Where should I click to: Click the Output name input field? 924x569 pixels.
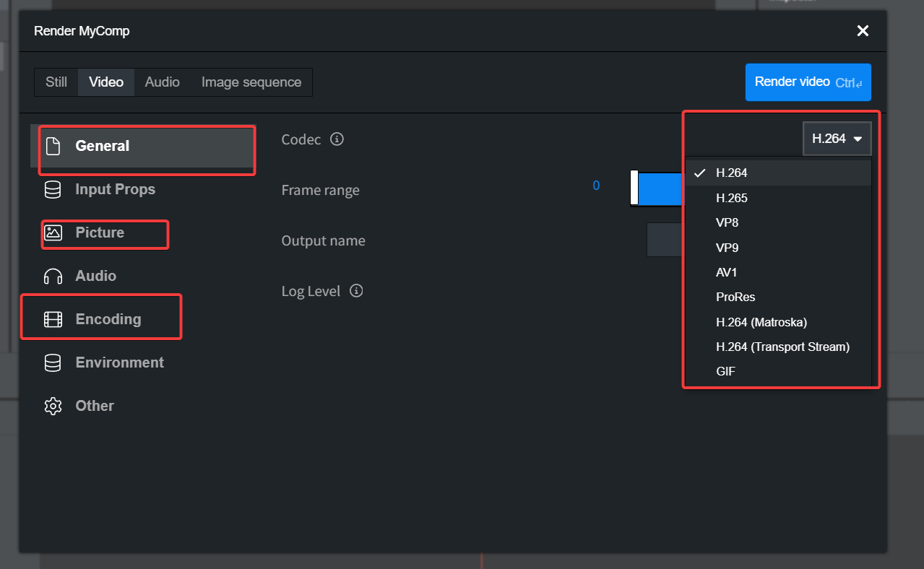[x=665, y=240]
